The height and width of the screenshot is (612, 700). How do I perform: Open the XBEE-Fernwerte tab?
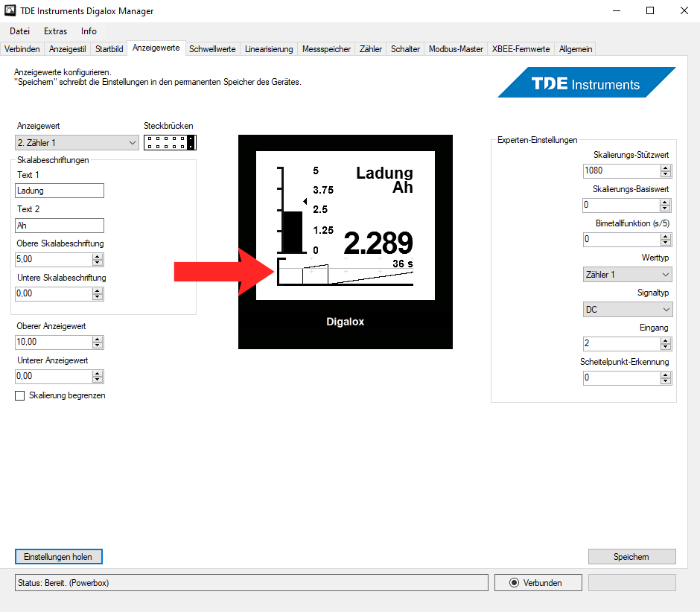tap(521, 49)
